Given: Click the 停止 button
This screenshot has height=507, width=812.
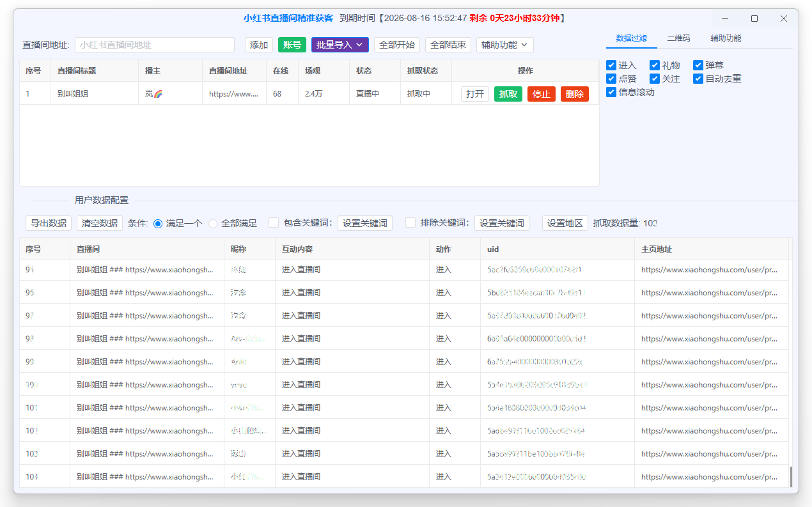Looking at the screenshot, I should (x=542, y=94).
